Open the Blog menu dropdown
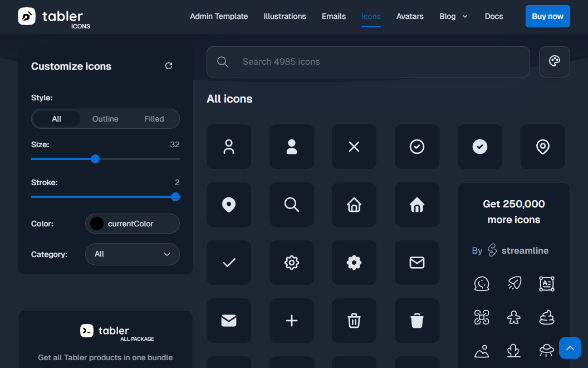 tap(453, 16)
